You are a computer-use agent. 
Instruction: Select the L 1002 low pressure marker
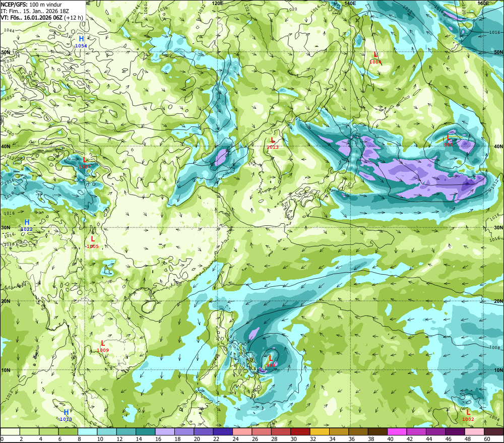[x=468, y=415]
